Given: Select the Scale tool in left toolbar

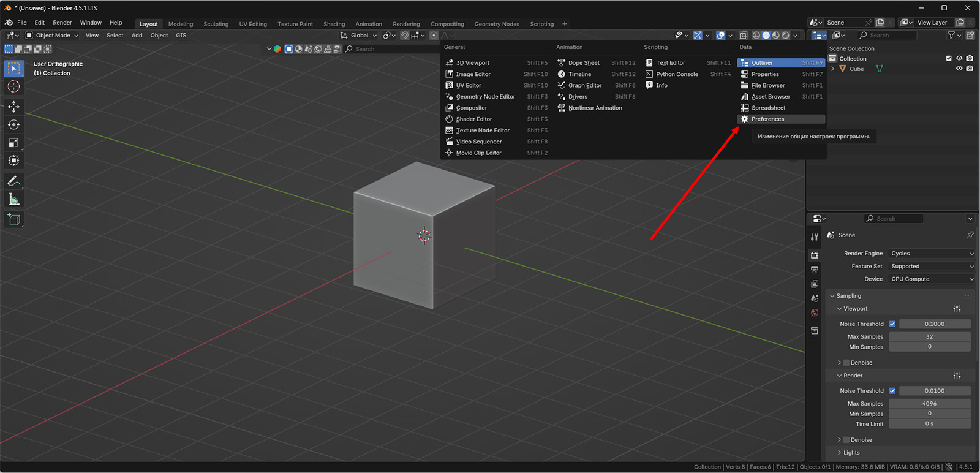Looking at the screenshot, I should (x=13, y=143).
